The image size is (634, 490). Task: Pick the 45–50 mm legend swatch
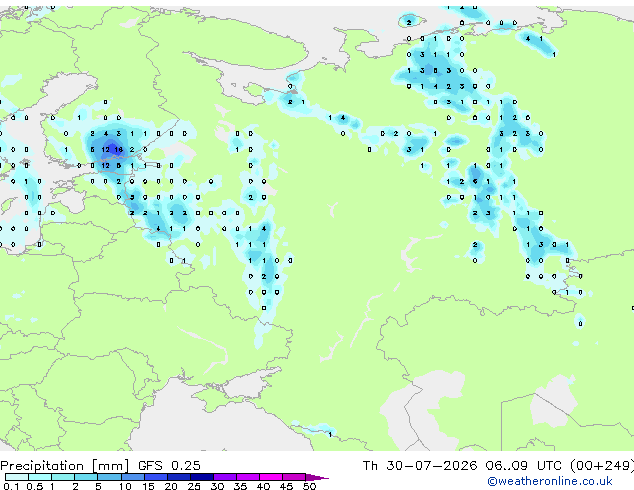(x=294, y=477)
